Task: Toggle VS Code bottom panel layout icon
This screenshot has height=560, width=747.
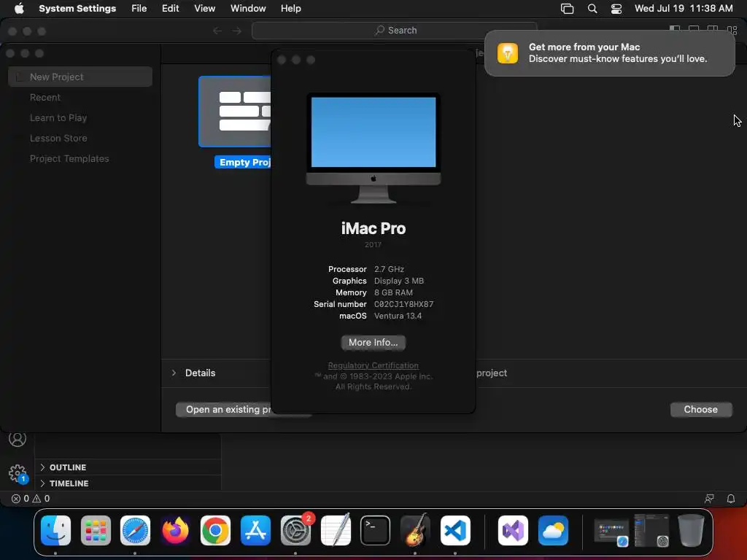Action: [x=694, y=29]
